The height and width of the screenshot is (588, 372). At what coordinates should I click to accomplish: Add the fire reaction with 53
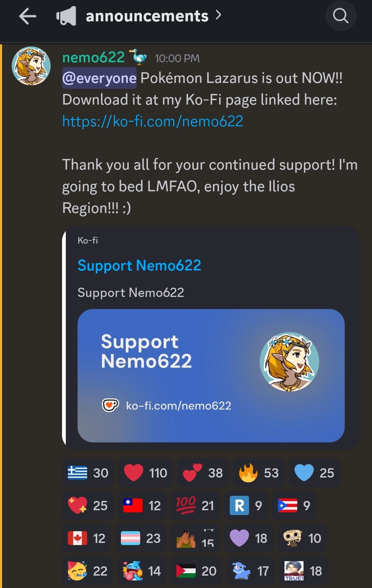click(259, 473)
